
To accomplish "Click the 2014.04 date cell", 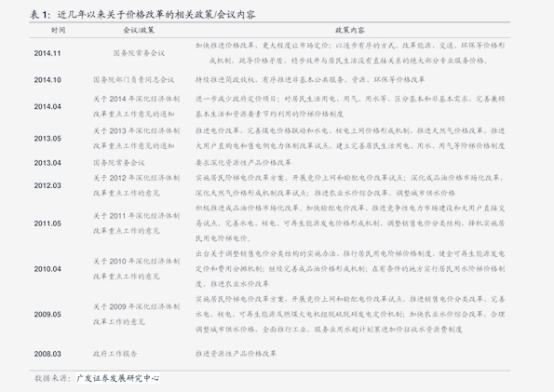I will click(x=47, y=106).
